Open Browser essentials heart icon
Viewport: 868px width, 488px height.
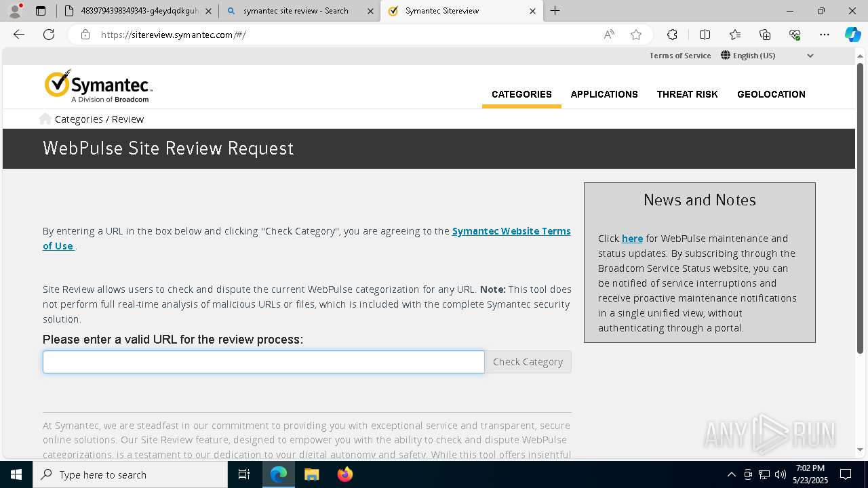[795, 35]
